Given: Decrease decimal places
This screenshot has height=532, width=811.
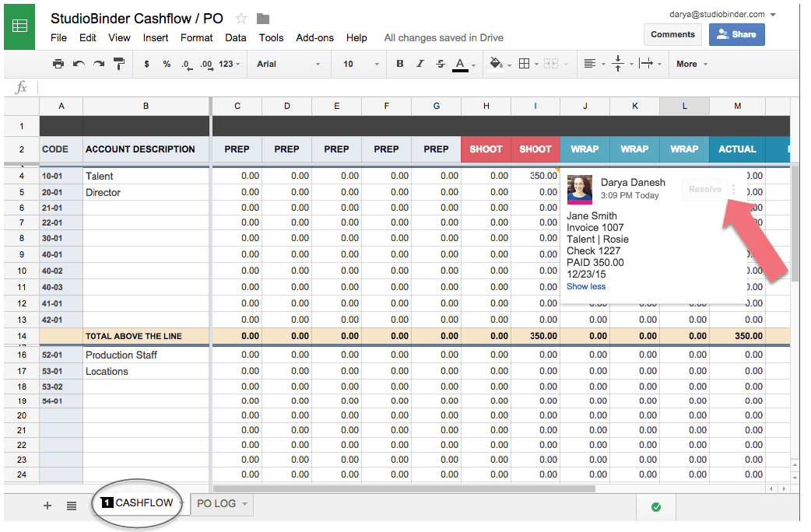Looking at the screenshot, I should [x=185, y=64].
